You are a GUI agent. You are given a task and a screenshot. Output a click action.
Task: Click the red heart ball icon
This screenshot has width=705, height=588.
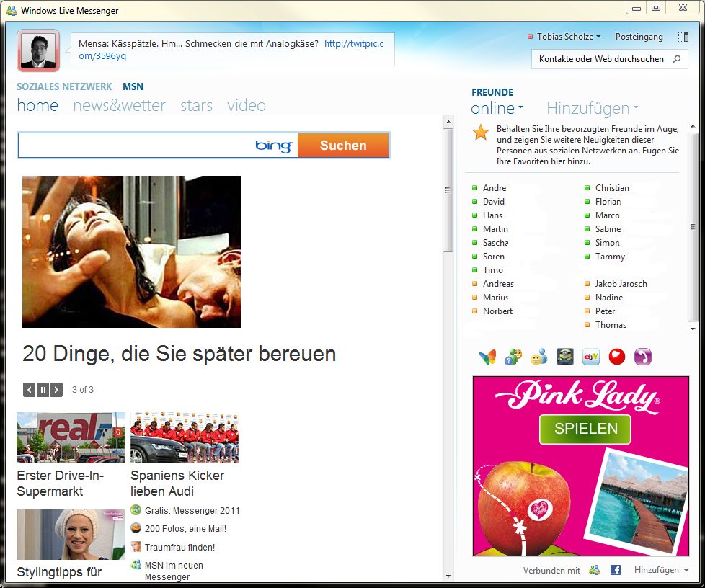(x=617, y=357)
